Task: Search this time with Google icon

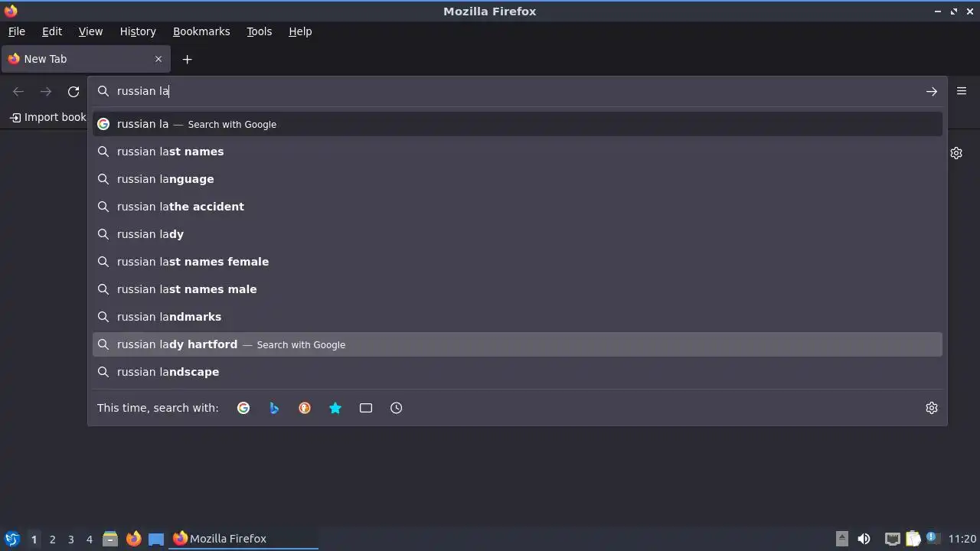Action: point(243,408)
